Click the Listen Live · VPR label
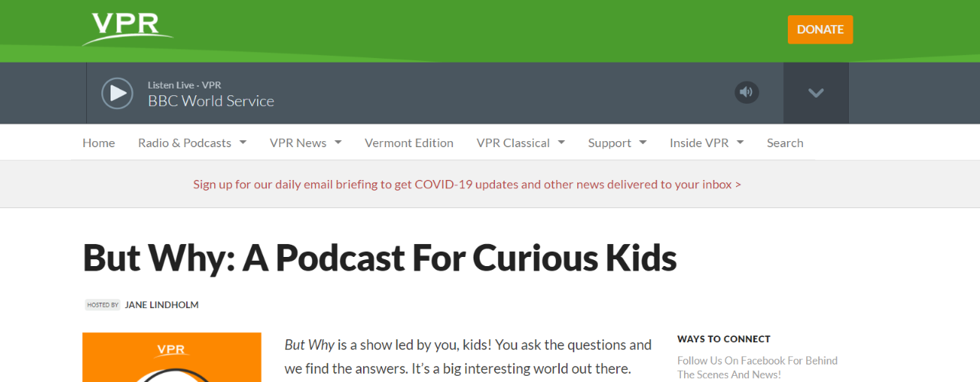Viewport: 980px width, 382px height. tap(184, 85)
